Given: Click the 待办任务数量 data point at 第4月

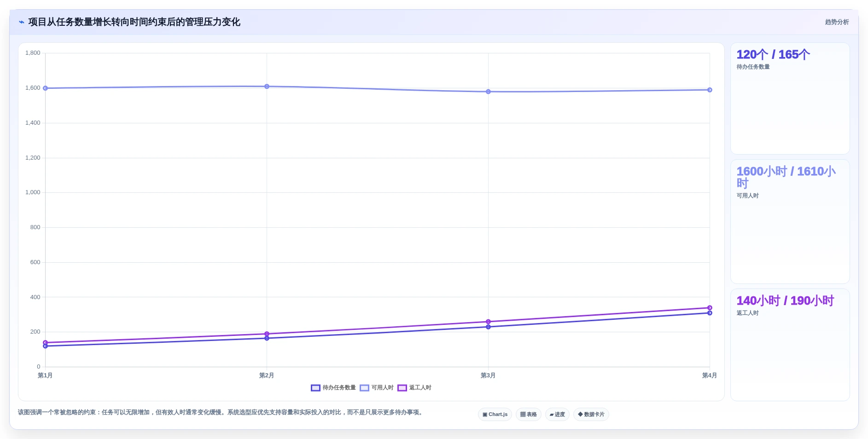Looking at the screenshot, I should click(710, 313).
